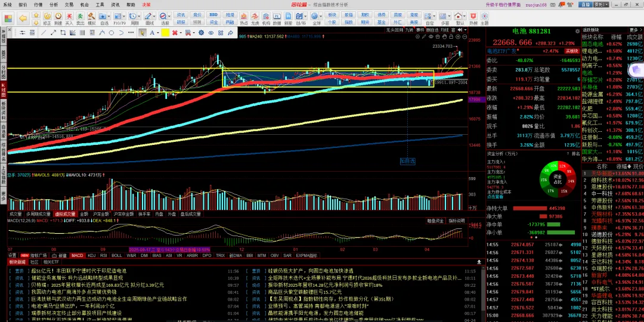Toggle drawing visibility eye icon
This screenshot has width=644, height=322.
(211, 32)
